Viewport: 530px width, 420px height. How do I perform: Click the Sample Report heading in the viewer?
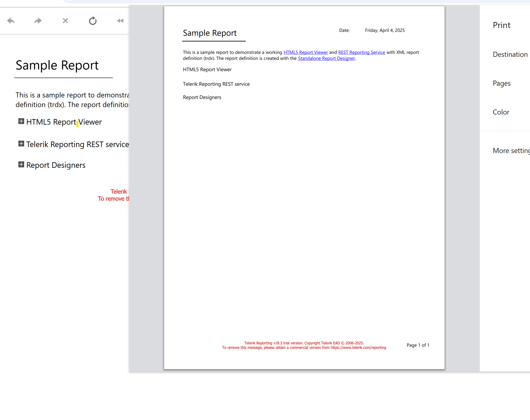(57, 65)
